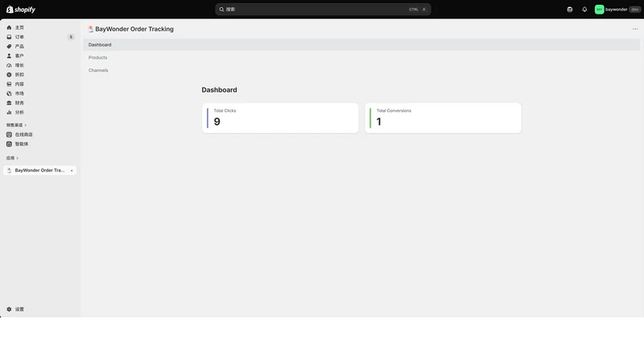Open Markets (市场) globe icon in sidebar
This screenshot has width=644, height=362.
coord(9,93)
